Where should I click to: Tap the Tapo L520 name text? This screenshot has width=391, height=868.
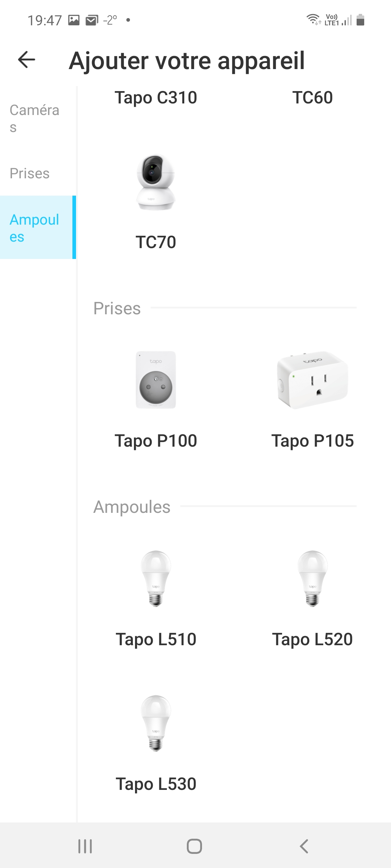point(312,639)
